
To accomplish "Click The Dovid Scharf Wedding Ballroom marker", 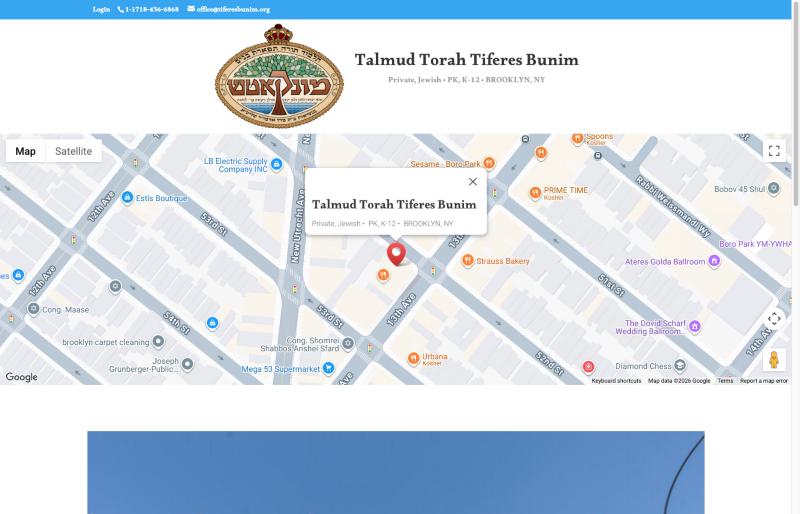I will point(695,327).
